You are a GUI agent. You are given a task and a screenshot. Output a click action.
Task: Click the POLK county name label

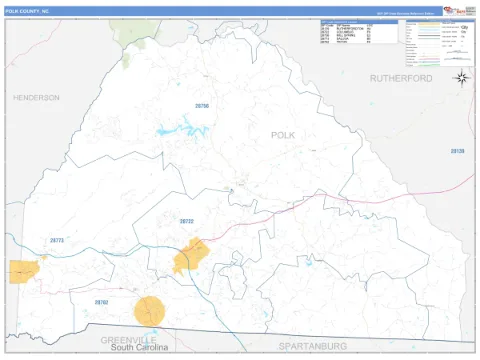[283, 135]
